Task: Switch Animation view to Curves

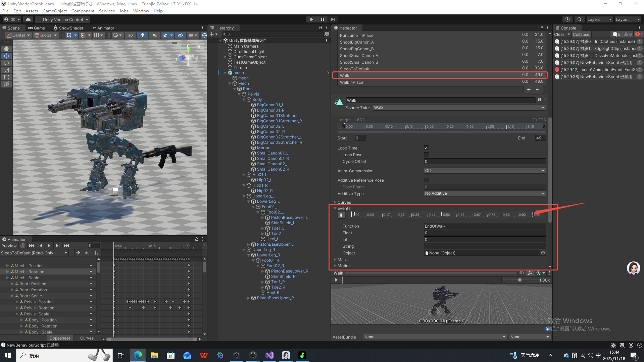Action: click(x=87, y=338)
